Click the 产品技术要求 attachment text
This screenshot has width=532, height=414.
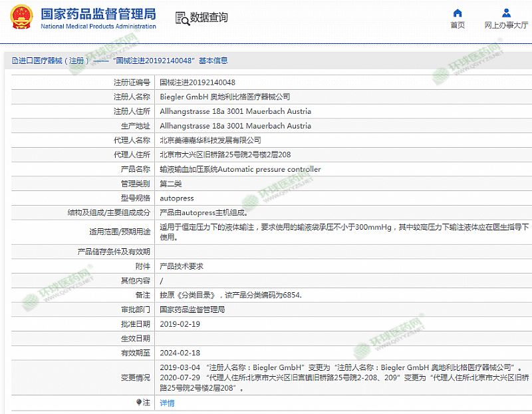[x=182, y=266]
